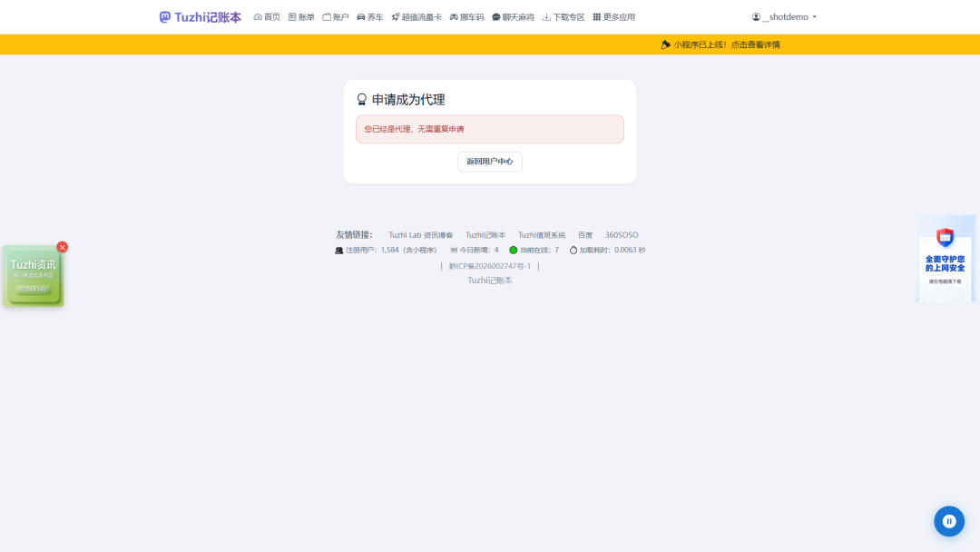Viewport: 980px width, 552px height.
Task: Open the Tuzhi Lab 资讯博客 link
Action: 421,235
